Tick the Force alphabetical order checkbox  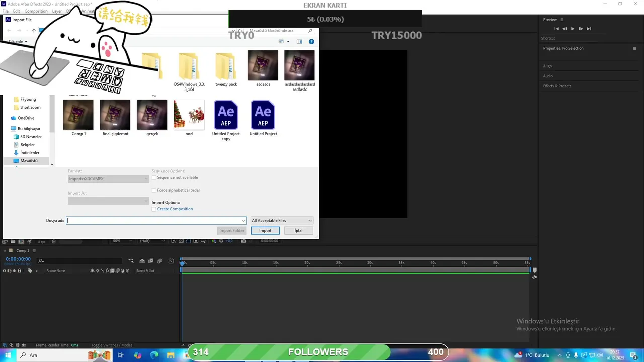(x=154, y=190)
